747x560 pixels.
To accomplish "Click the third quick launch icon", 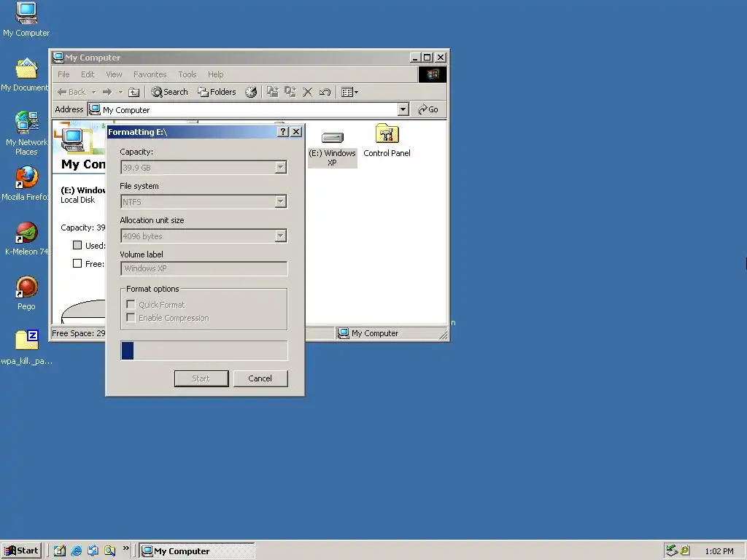I will (x=93, y=551).
